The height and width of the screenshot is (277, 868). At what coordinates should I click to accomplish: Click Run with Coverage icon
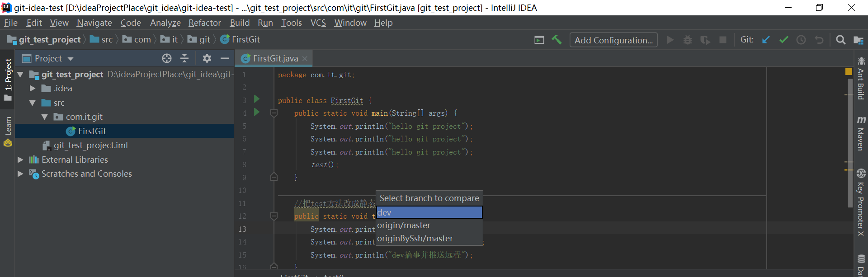pyautogui.click(x=705, y=40)
